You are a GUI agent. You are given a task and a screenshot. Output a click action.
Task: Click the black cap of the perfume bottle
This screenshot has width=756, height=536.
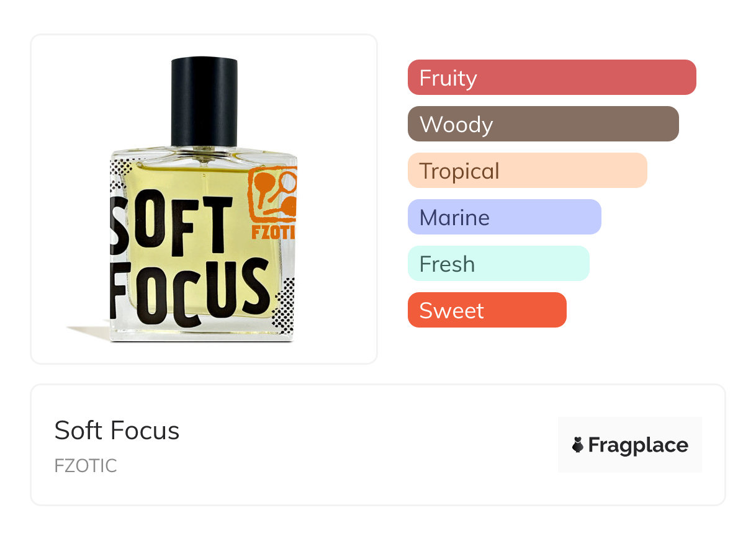pyautogui.click(x=204, y=101)
